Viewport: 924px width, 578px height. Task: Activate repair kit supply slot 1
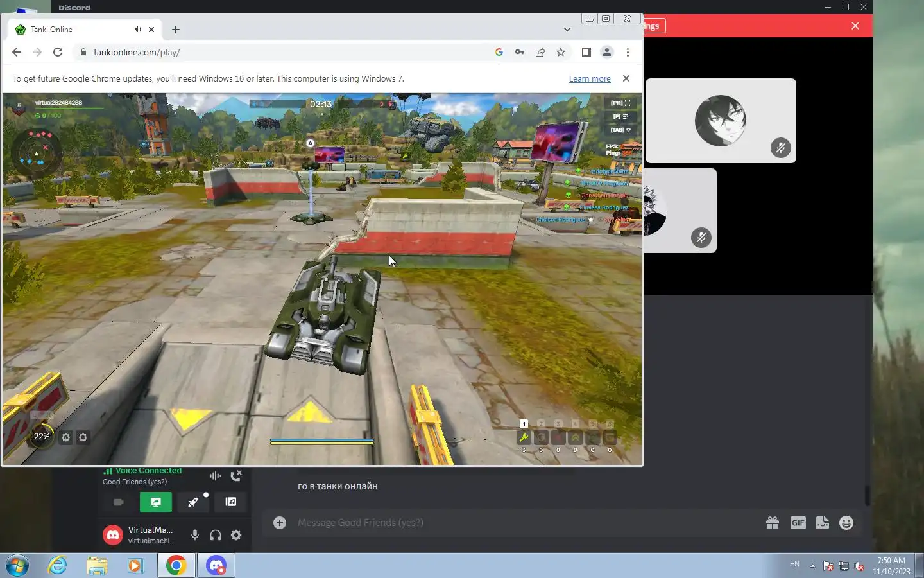click(x=524, y=438)
